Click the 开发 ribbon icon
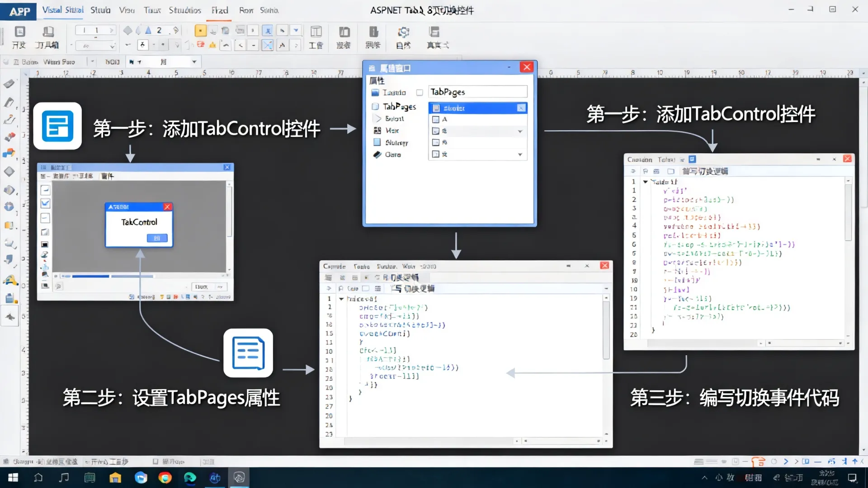 19,32
